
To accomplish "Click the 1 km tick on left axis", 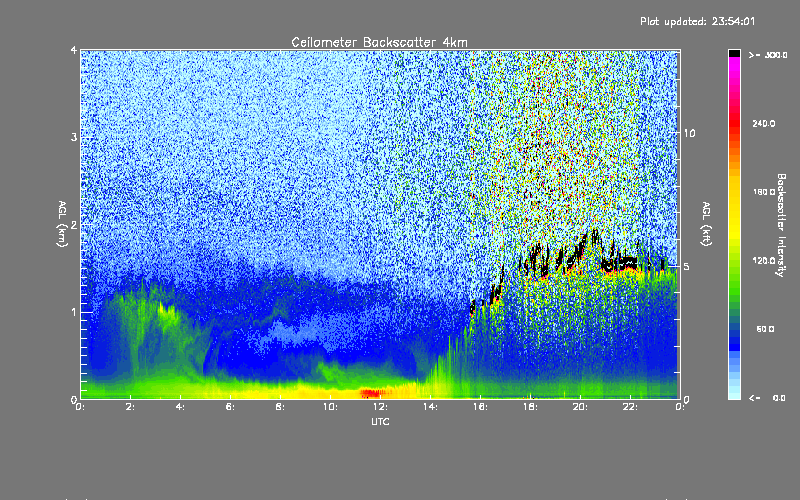I will (x=74, y=312).
